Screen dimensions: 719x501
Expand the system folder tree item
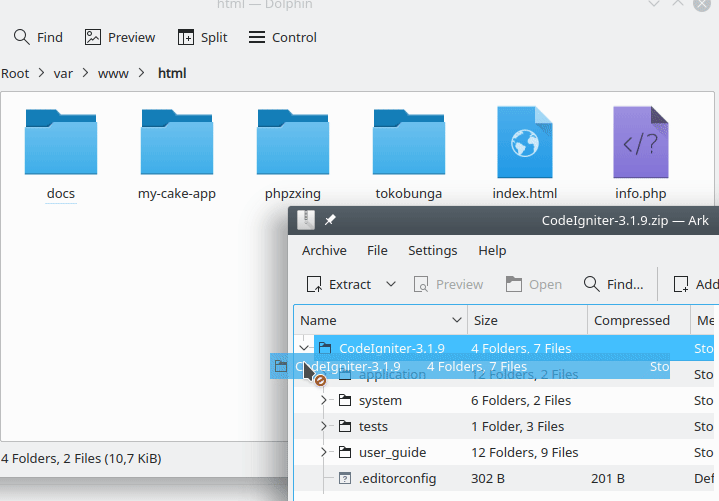coord(324,400)
